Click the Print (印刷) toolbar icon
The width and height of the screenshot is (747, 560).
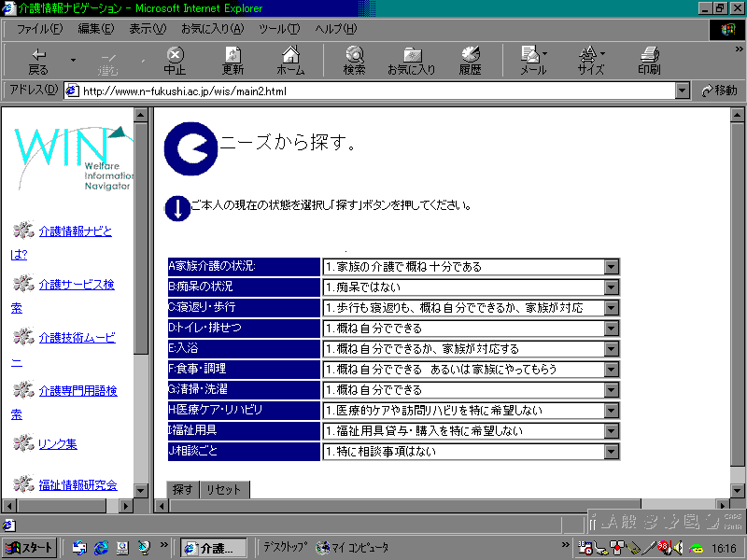pos(649,61)
